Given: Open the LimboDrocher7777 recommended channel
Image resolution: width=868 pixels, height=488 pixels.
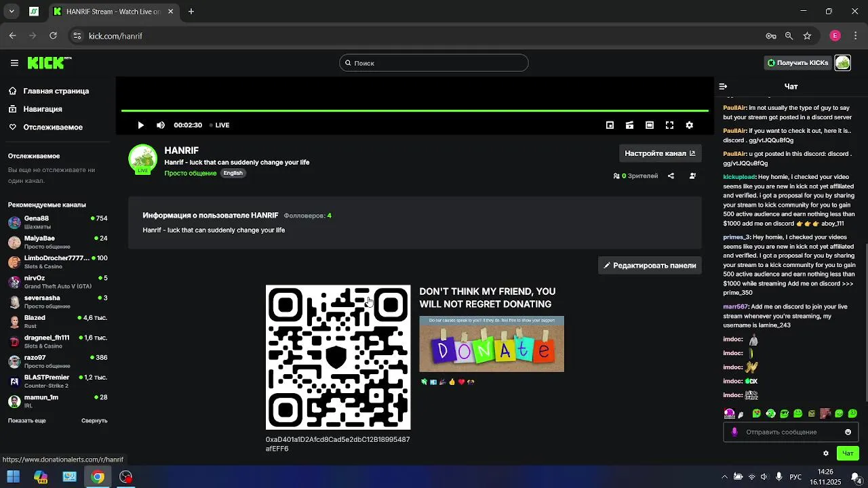Looking at the screenshot, I should point(58,262).
